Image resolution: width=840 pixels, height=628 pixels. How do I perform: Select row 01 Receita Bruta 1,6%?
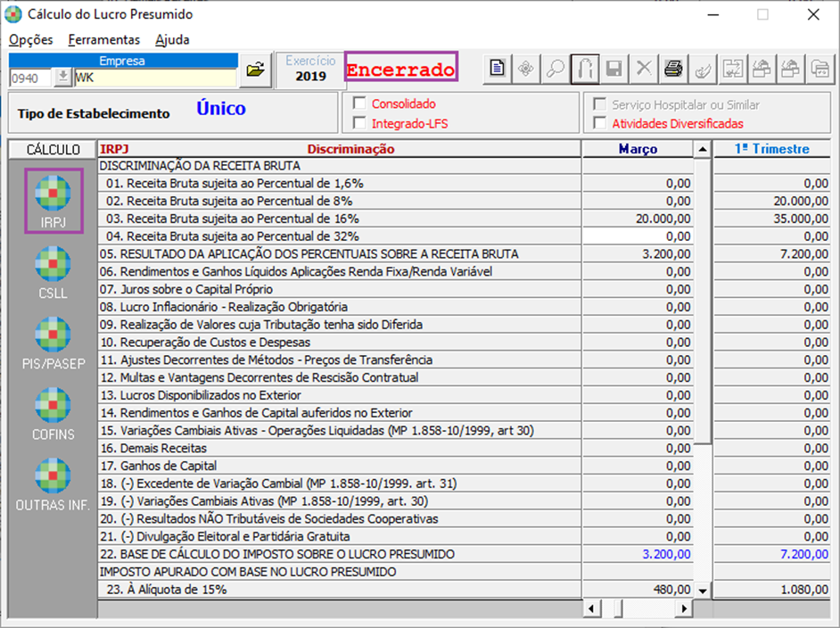click(x=340, y=183)
